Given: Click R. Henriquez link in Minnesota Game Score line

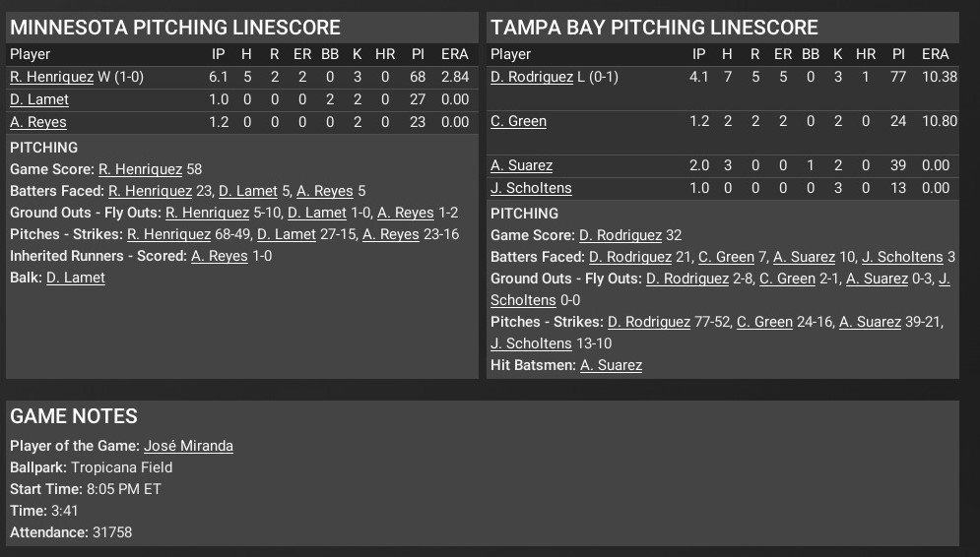Looking at the screenshot, I should pyautogui.click(x=141, y=169).
